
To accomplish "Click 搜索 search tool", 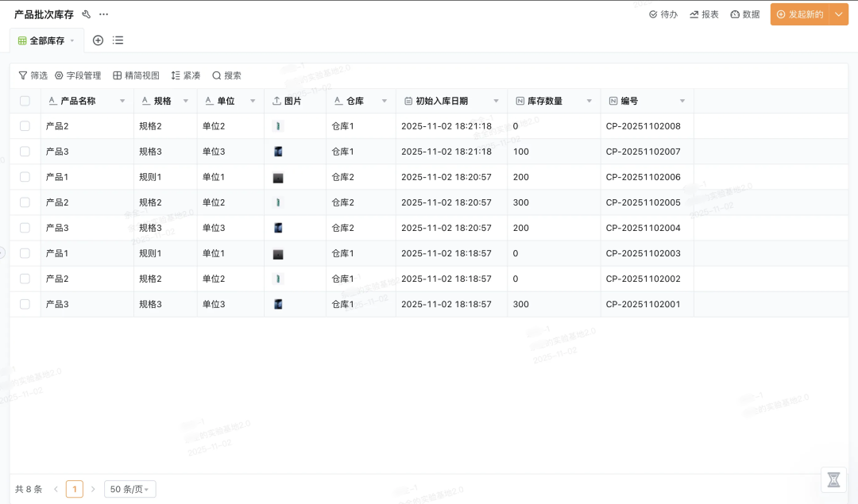I will coord(226,75).
